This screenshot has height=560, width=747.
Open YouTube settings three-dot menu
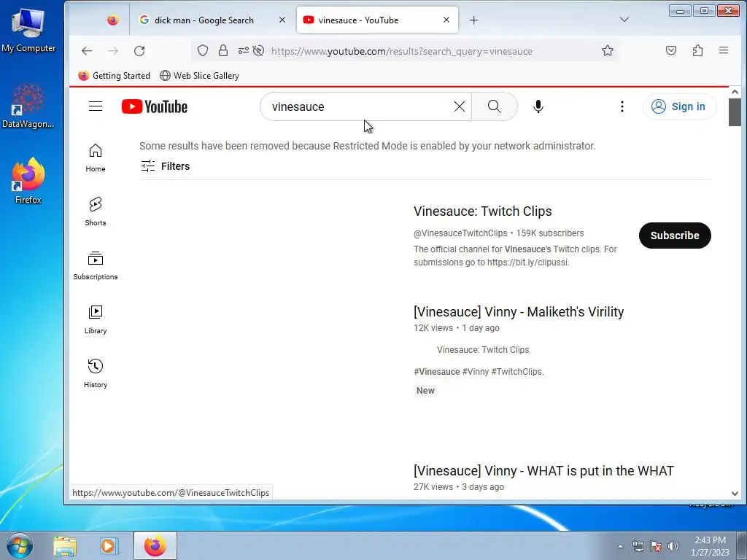pos(622,106)
